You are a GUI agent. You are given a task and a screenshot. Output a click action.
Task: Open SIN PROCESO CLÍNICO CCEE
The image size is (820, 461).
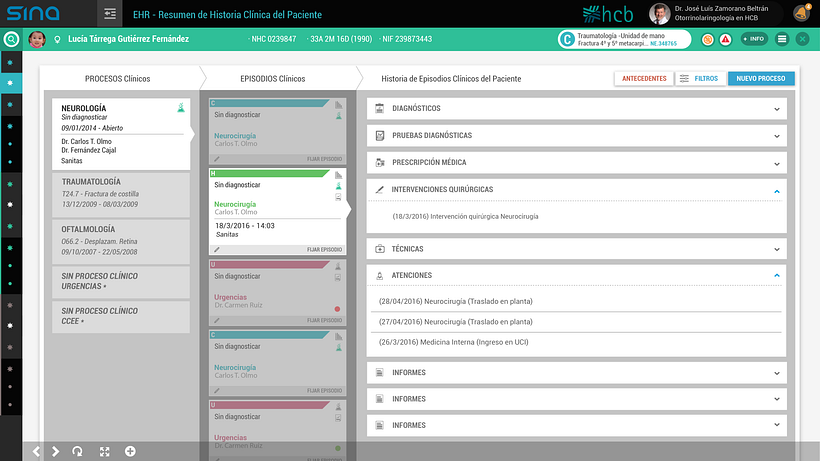pos(121,316)
